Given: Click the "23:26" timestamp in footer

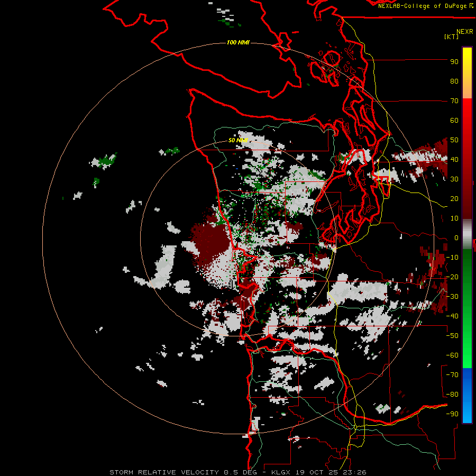Looking at the screenshot, I should tap(354, 472).
